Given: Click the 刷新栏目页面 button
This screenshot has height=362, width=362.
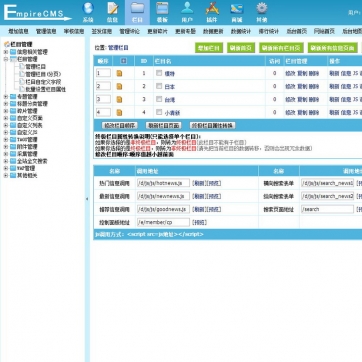Looking at the screenshot, I should pos(163,126).
